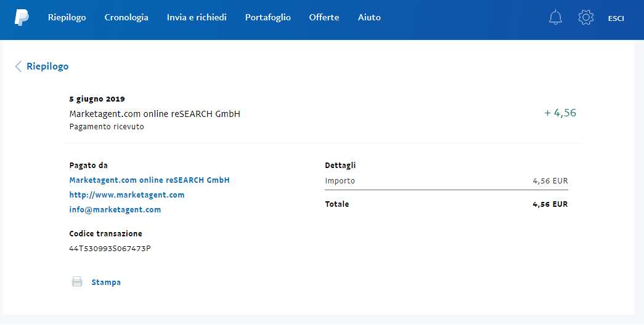Click the PayPal logo icon
644x325 pixels.
pos(22,18)
